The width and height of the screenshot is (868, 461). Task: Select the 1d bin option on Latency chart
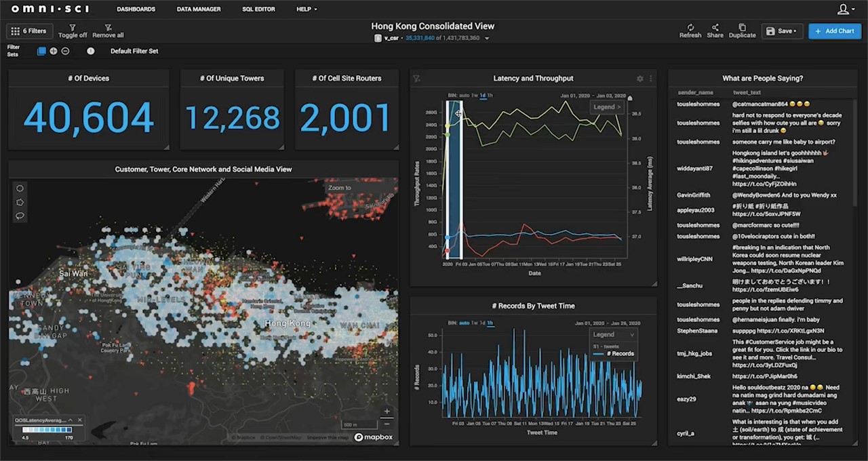point(483,96)
